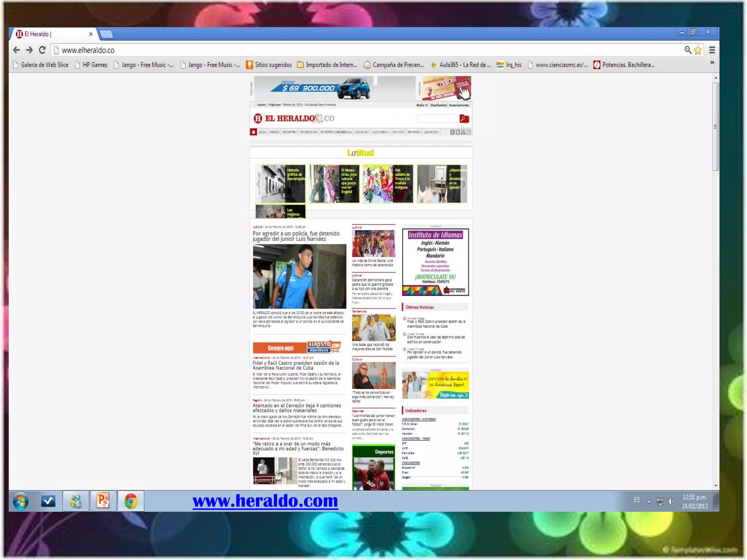Open El Museo Grau thumbnail in Latitud

click(334, 183)
